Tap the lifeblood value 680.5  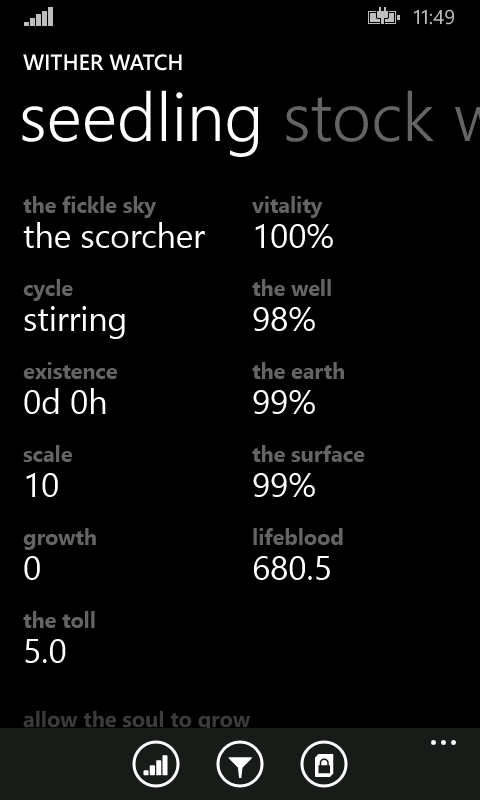tap(292, 569)
